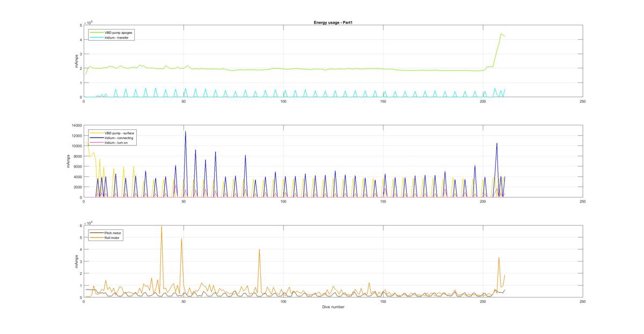644x334 pixels.
Task: Click the cyan line sample in the Iridium transfer legend
Action: click(x=96, y=38)
